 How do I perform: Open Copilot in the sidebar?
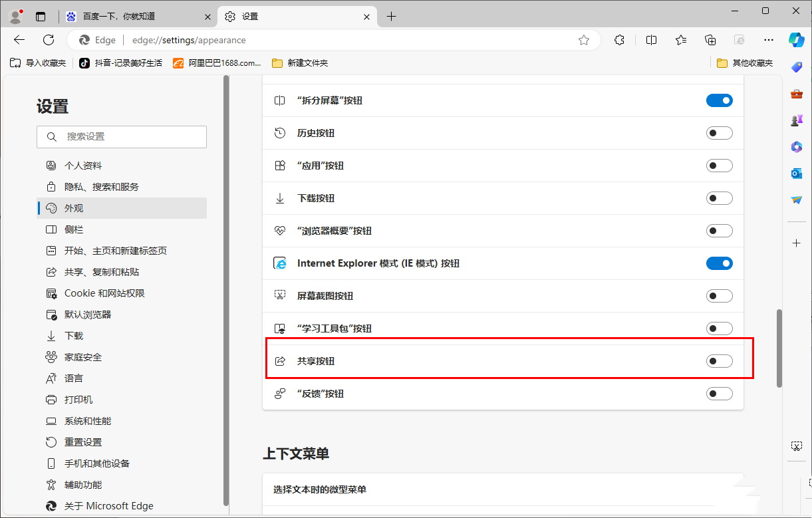tap(796, 40)
